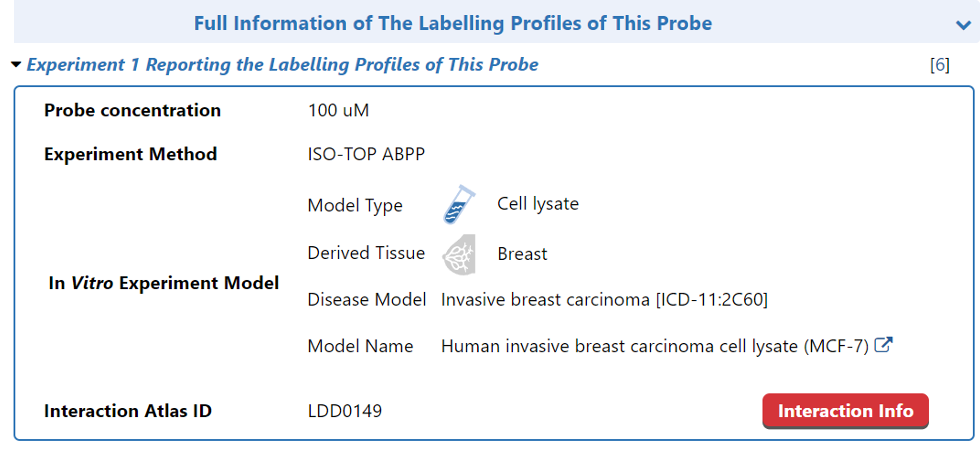Collapse the Full Information section chevron

coord(963,25)
